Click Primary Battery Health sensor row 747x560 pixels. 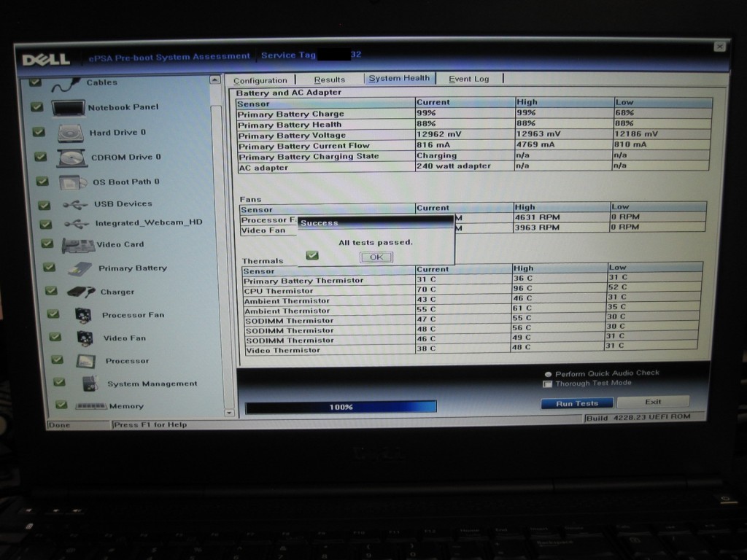[474, 124]
